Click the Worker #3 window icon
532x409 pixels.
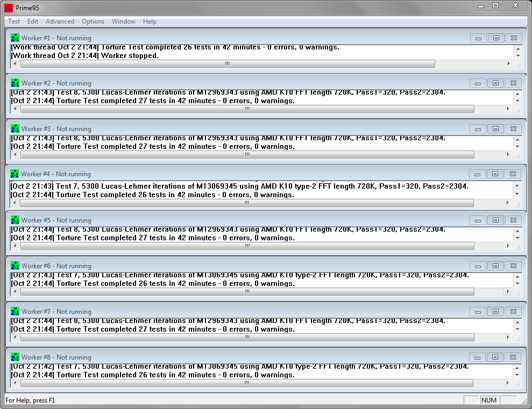tap(15, 128)
